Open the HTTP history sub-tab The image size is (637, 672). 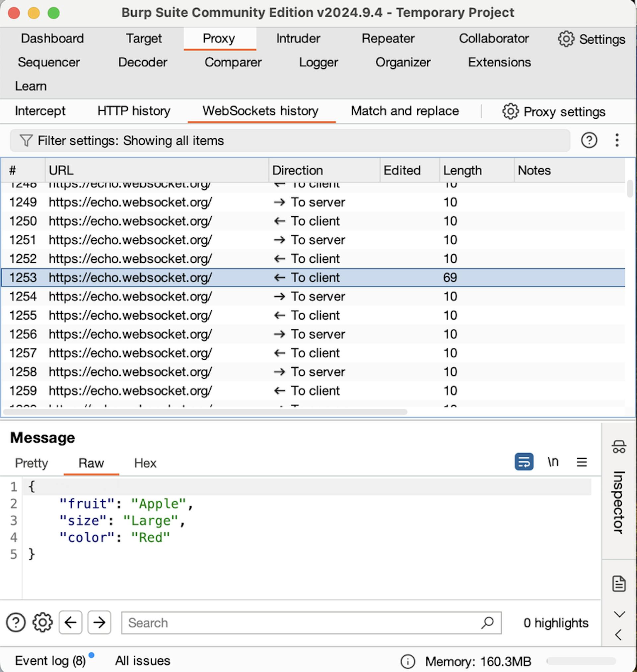pos(134,111)
